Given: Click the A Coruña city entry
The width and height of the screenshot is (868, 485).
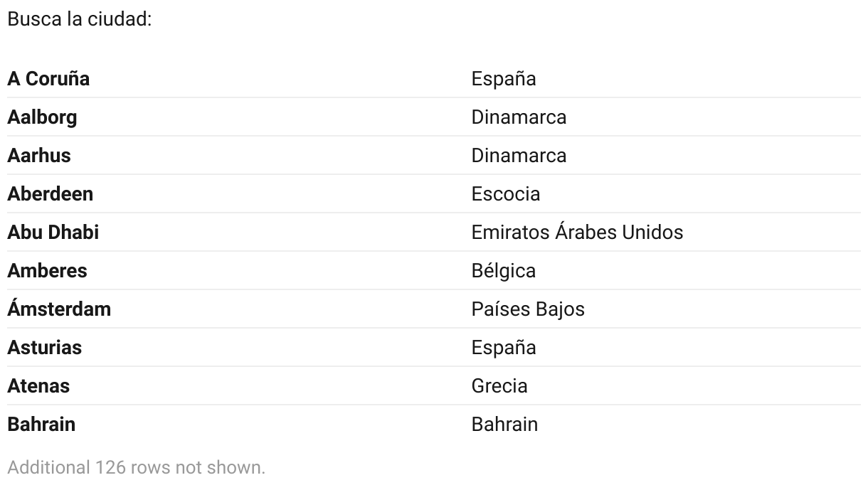Looking at the screenshot, I should click(48, 78).
